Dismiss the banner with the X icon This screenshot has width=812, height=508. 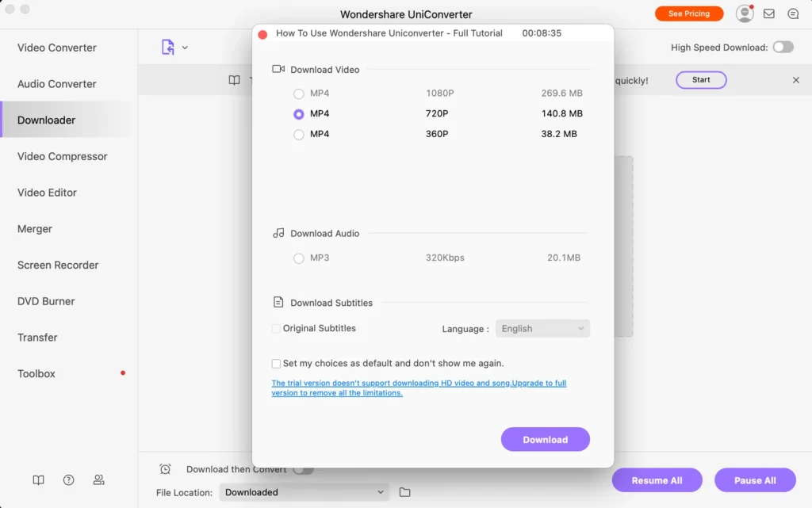click(796, 80)
